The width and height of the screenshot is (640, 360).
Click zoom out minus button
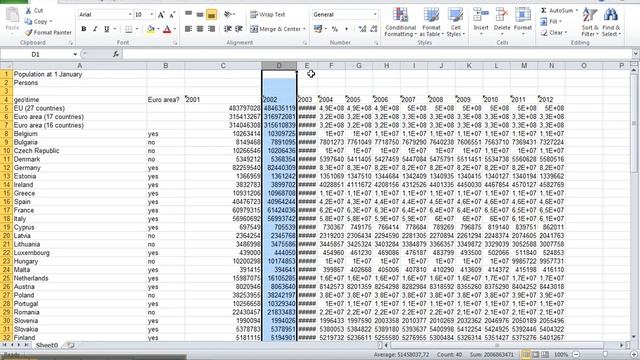tap(576, 355)
